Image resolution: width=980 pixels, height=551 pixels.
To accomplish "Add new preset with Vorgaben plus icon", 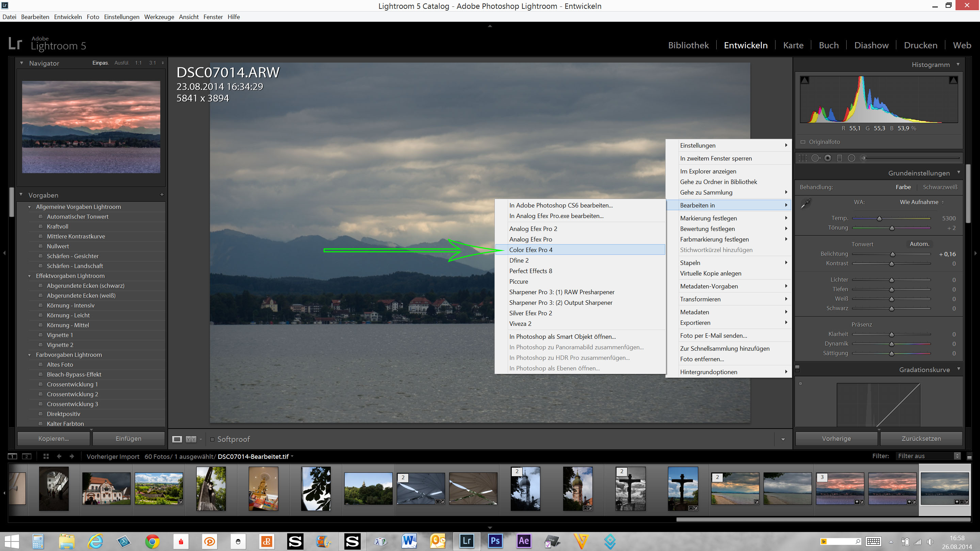I will point(162,195).
